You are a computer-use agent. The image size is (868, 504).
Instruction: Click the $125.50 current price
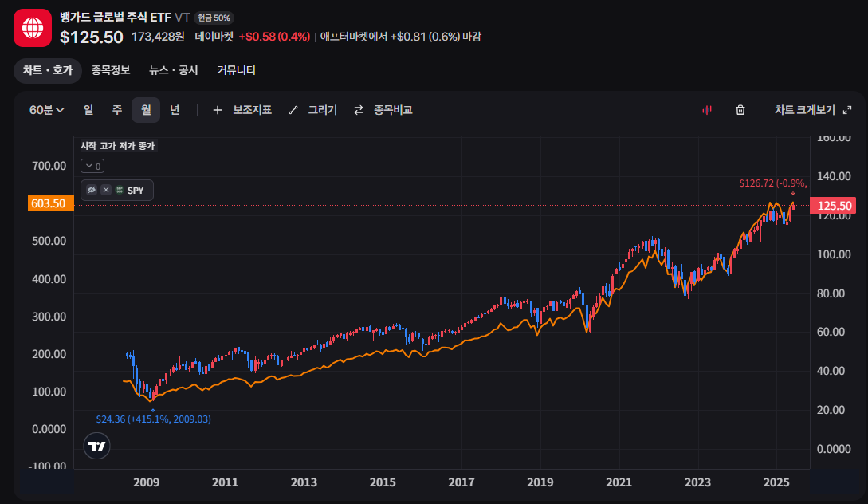point(92,37)
